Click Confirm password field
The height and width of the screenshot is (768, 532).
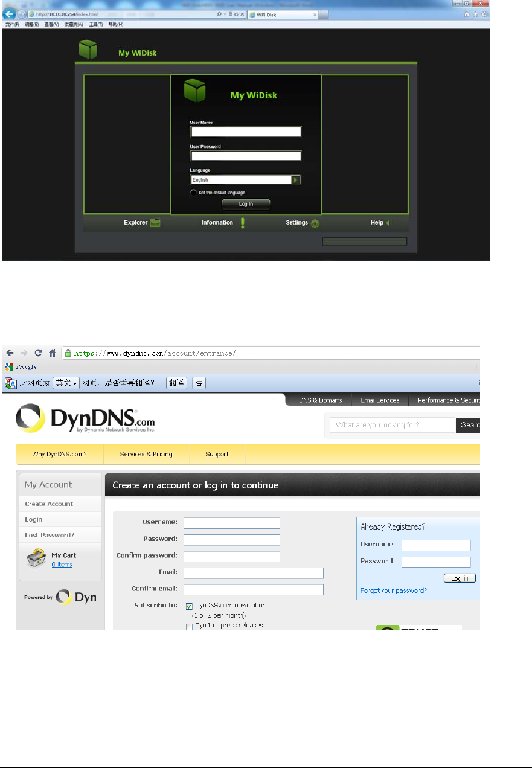click(232, 557)
